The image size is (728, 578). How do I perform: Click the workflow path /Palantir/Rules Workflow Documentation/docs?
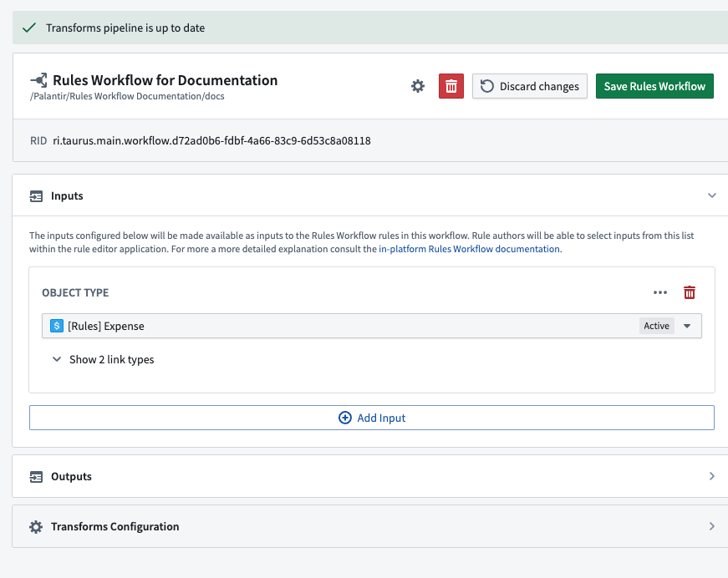tap(127, 96)
